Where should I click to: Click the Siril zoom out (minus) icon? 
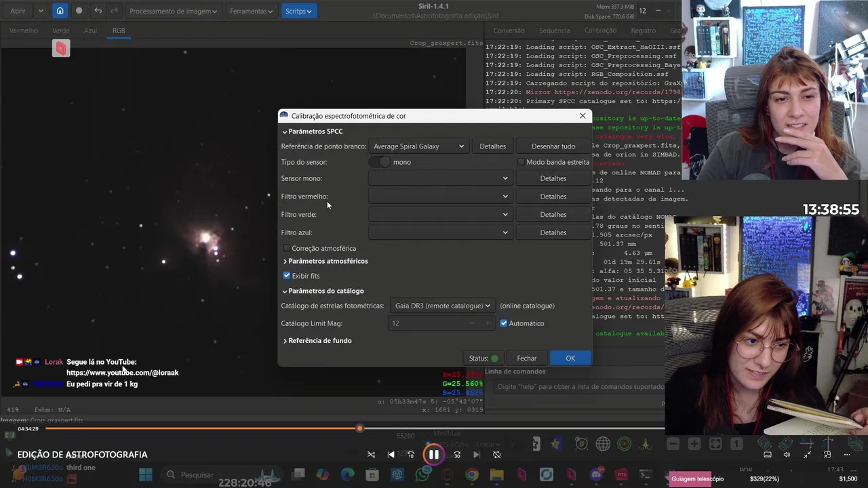pos(673,444)
